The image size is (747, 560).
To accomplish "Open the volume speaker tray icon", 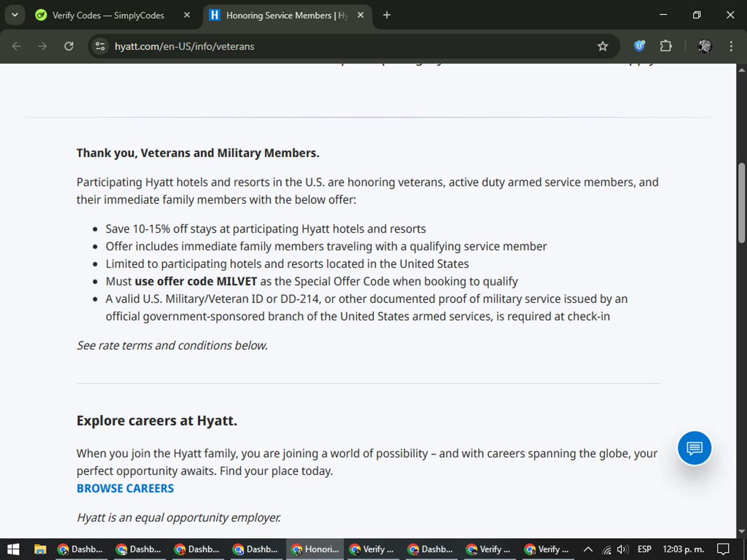I will point(622,550).
